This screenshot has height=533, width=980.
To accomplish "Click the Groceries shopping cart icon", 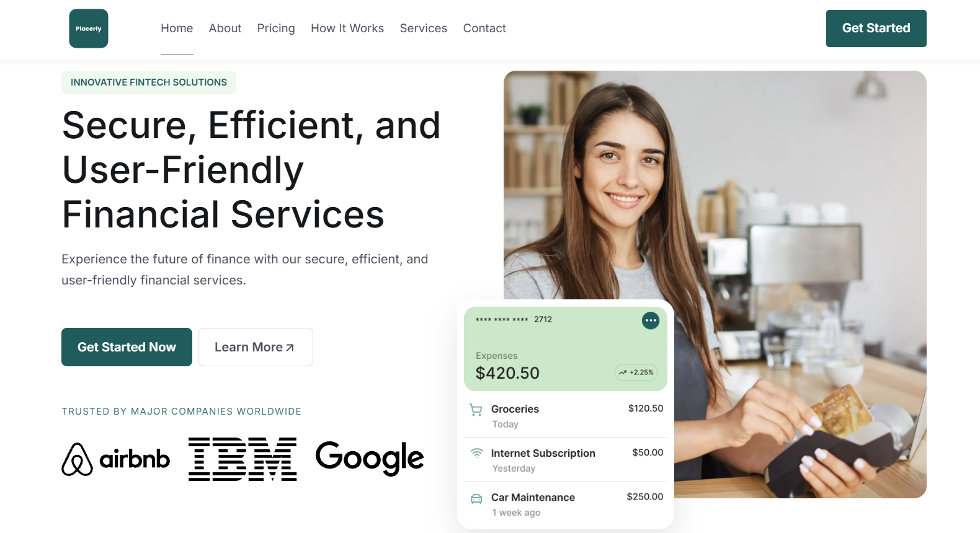I will (476, 410).
